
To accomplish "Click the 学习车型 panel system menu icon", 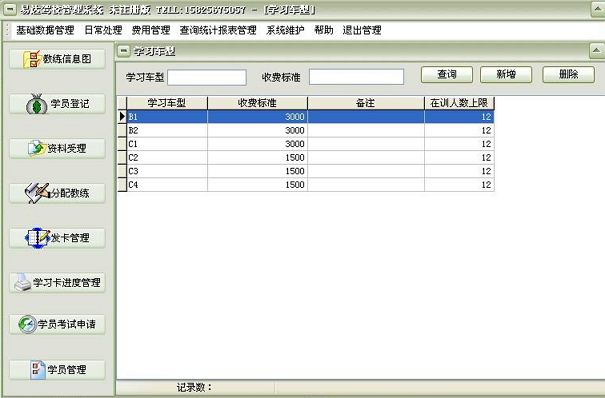I will pos(123,51).
